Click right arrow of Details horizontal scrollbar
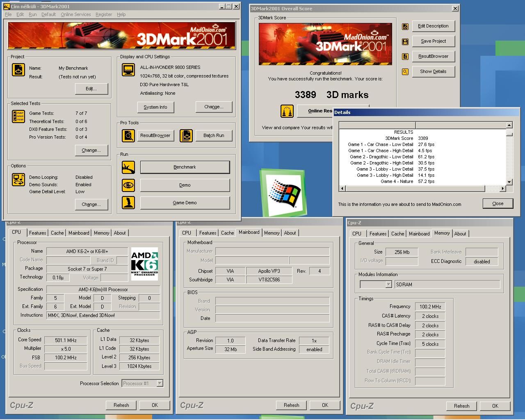The width and height of the screenshot is (525, 420). (x=502, y=189)
